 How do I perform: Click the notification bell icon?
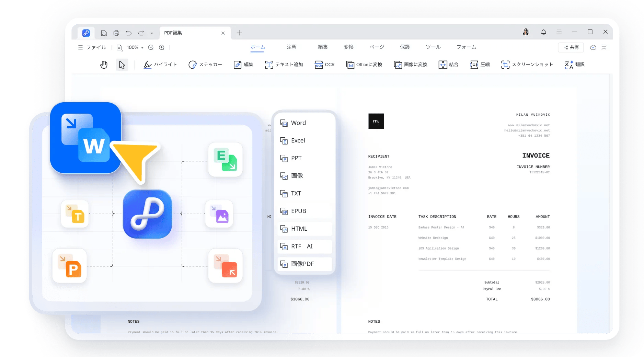(x=543, y=32)
